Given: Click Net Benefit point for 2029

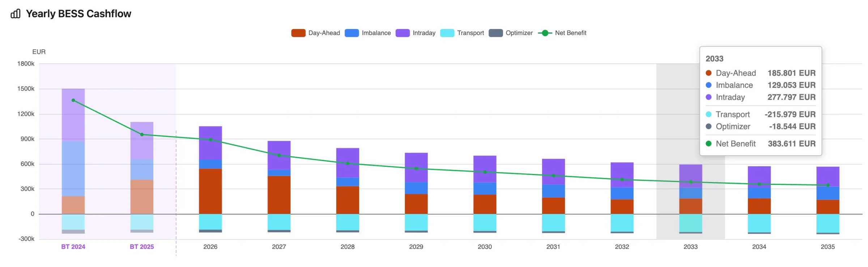Looking at the screenshot, I should point(416,169).
